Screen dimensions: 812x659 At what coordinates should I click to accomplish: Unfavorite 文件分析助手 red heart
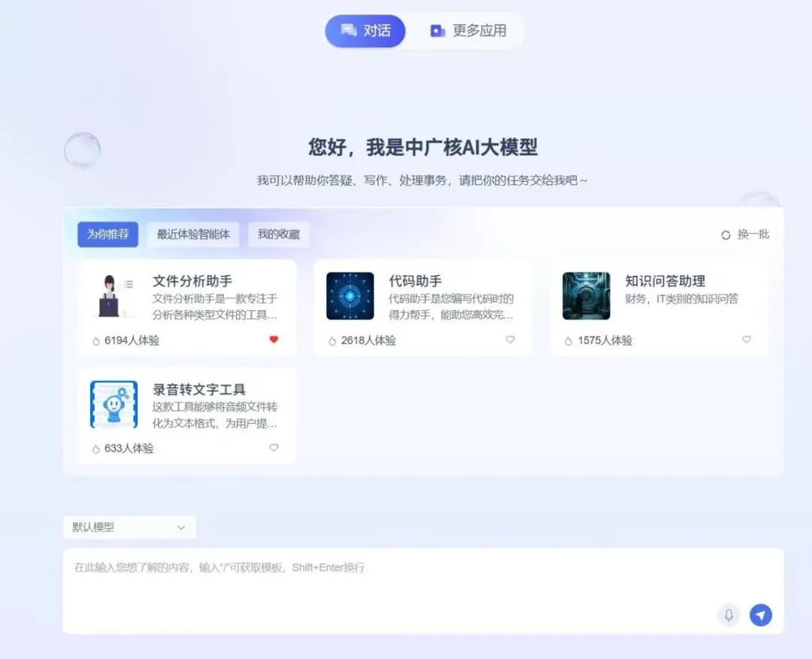point(274,340)
